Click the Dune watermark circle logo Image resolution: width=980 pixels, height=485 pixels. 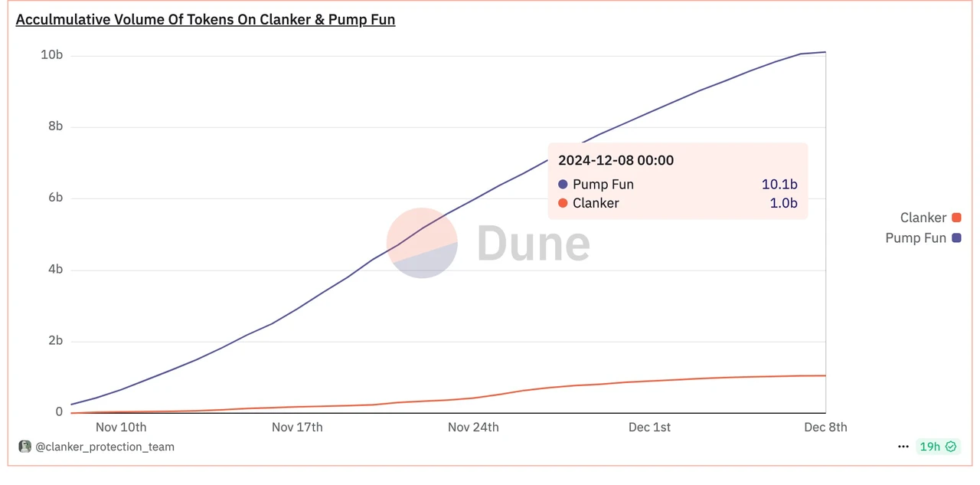422,243
